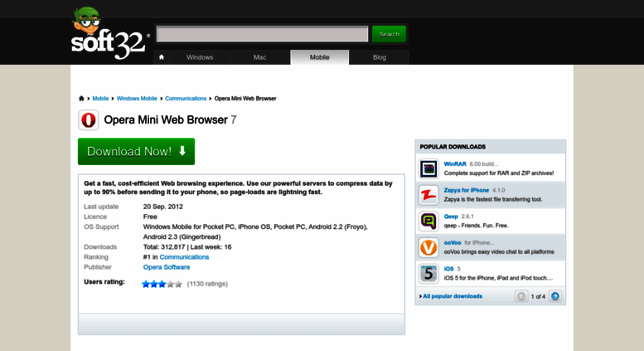The height and width of the screenshot is (351, 644).
Task: Open the ooVoo download link
Action: (x=453, y=242)
